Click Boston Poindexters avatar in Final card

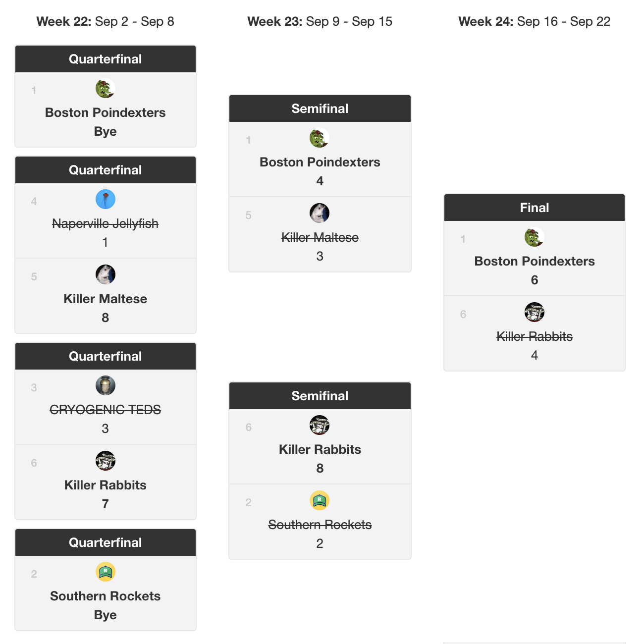point(535,237)
